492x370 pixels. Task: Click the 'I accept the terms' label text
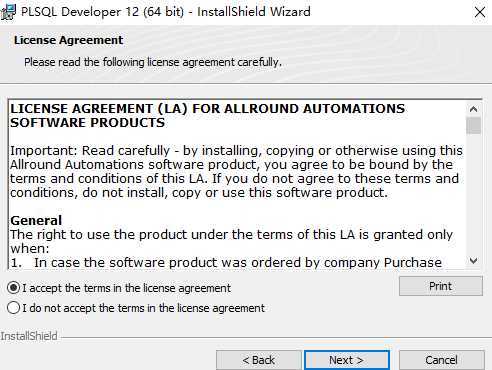pos(127,288)
